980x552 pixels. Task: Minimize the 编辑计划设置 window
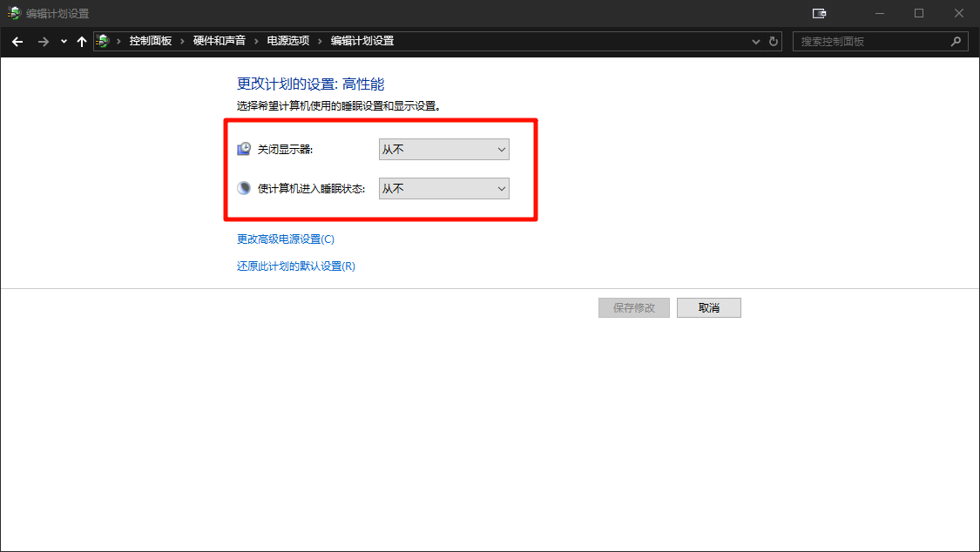pyautogui.click(x=879, y=13)
